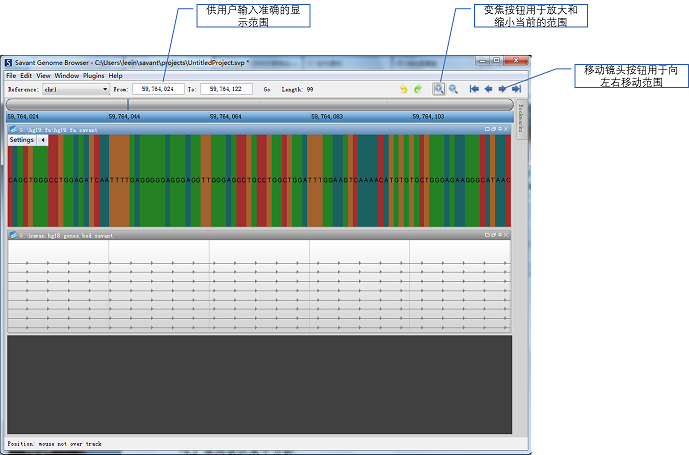This screenshot has height=455, width=689.
Task: Zoom out of the current range
Action: [453, 89]
